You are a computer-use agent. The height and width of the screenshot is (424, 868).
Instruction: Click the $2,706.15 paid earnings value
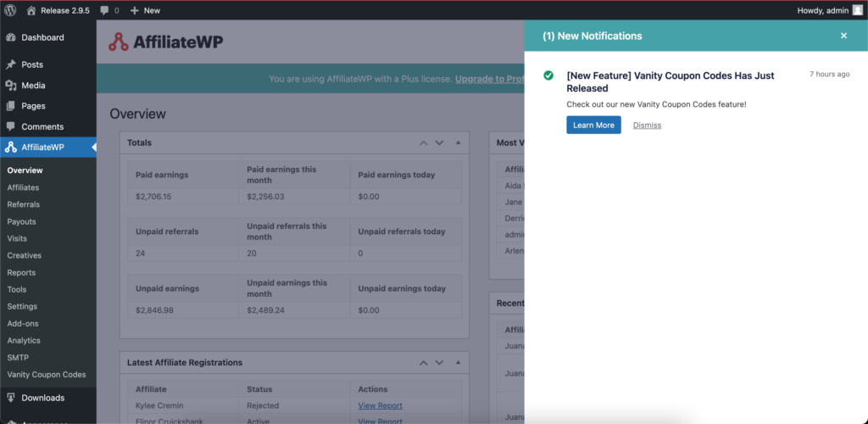(x=152, y=197)
